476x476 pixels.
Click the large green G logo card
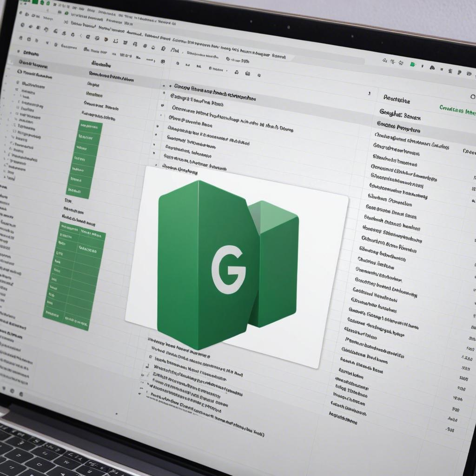click(x=236, y=266)
